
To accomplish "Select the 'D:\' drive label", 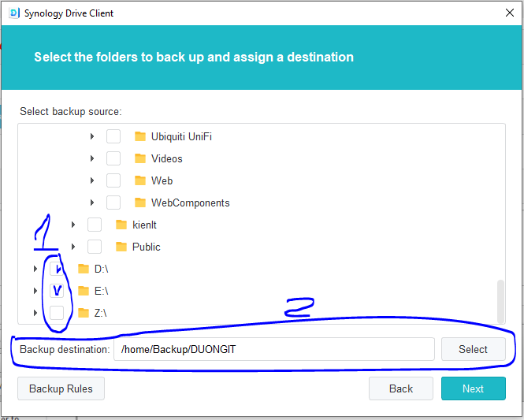I will click(102, 269).
